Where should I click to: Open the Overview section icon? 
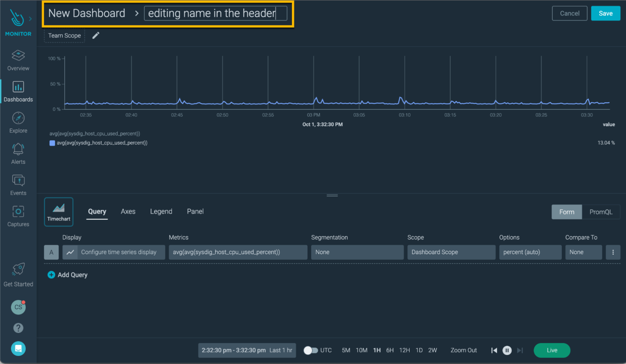click(18, 56)
